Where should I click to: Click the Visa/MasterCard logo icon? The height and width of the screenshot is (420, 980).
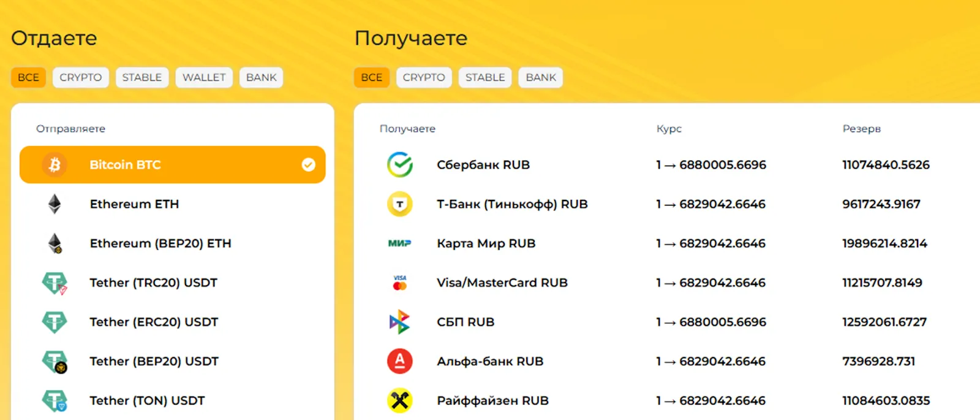click(x=400, y=283)
